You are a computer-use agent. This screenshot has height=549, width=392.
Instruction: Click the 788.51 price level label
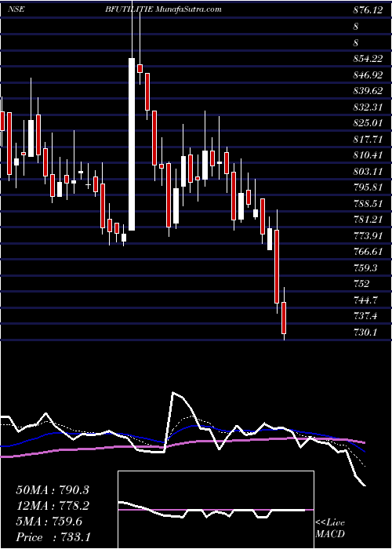pyautogui.click(x=368, y=203)
